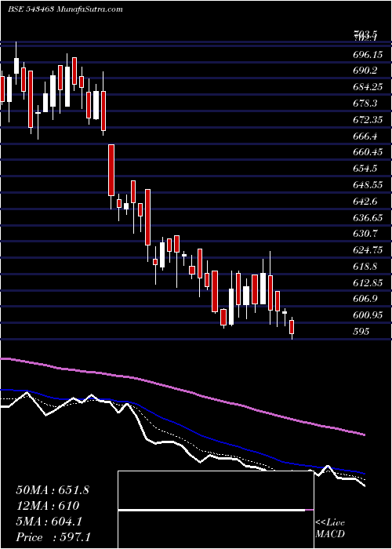392x549 pixels.
Task: Select the 684.25 price axis label
Action: [x=368, y=87]
